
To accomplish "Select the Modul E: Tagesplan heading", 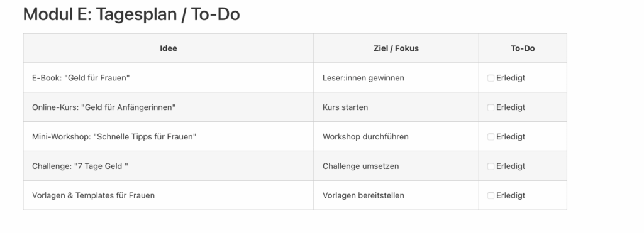I will click(131, 14).
